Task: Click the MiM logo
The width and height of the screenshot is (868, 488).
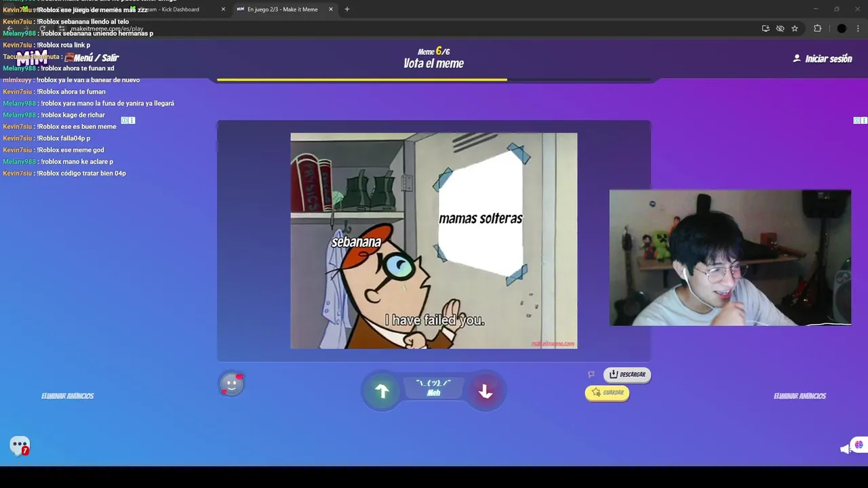Action: [x=32, y=58]
